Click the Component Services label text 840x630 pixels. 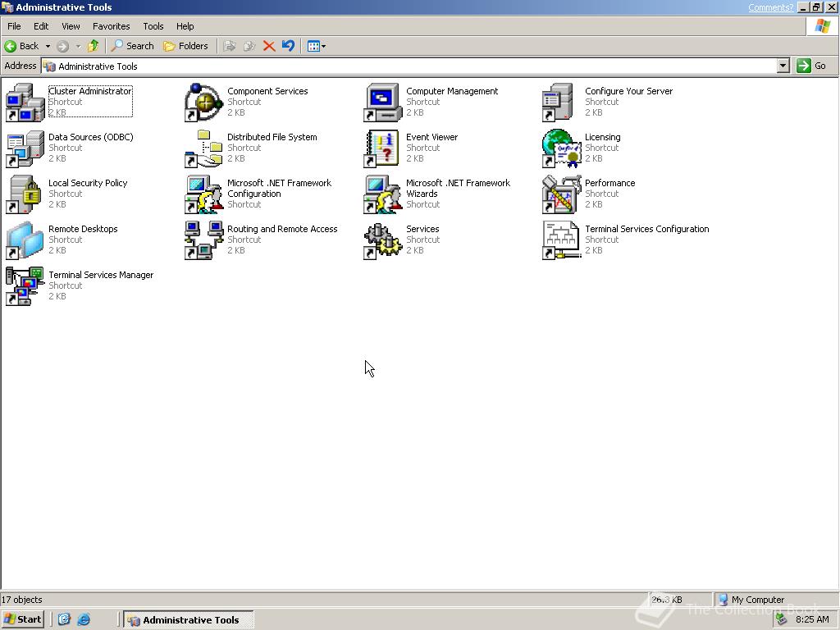click(267, 91)
